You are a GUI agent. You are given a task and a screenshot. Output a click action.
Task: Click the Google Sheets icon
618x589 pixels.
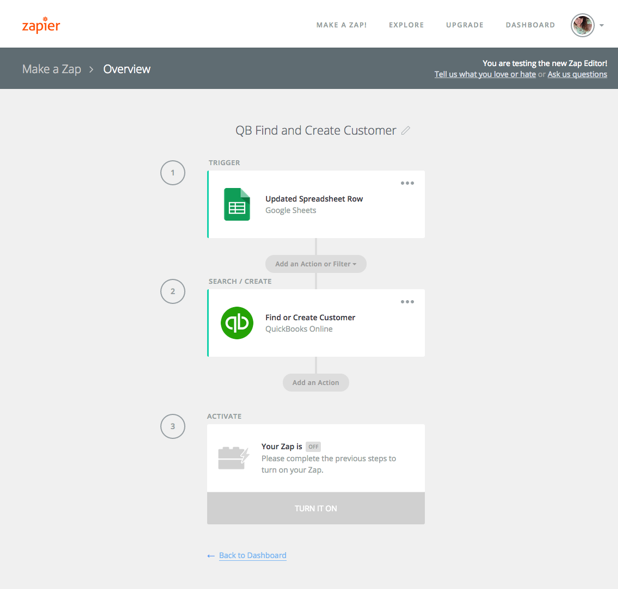click(237, 204)
